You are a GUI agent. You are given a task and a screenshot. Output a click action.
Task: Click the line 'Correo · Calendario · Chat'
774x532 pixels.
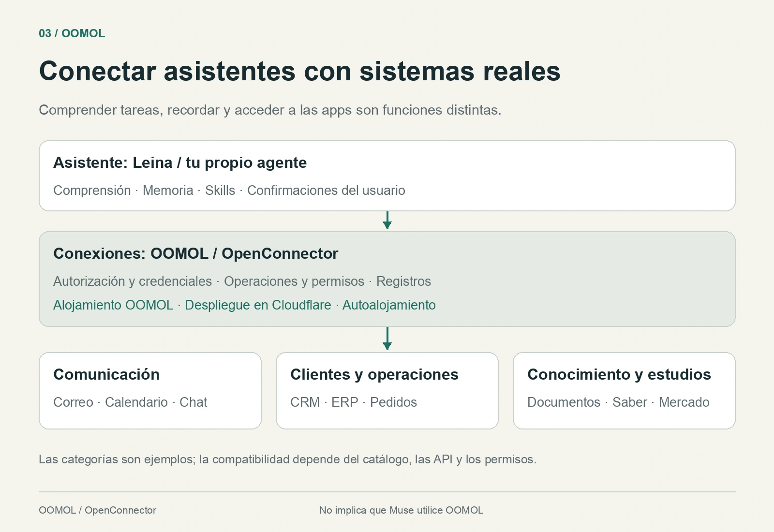[130, 402]
